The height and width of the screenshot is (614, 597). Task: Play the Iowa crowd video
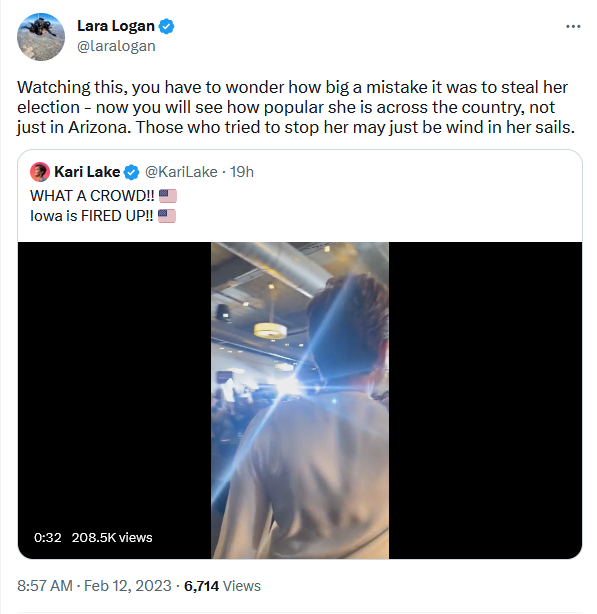click(x=300, y=400)
